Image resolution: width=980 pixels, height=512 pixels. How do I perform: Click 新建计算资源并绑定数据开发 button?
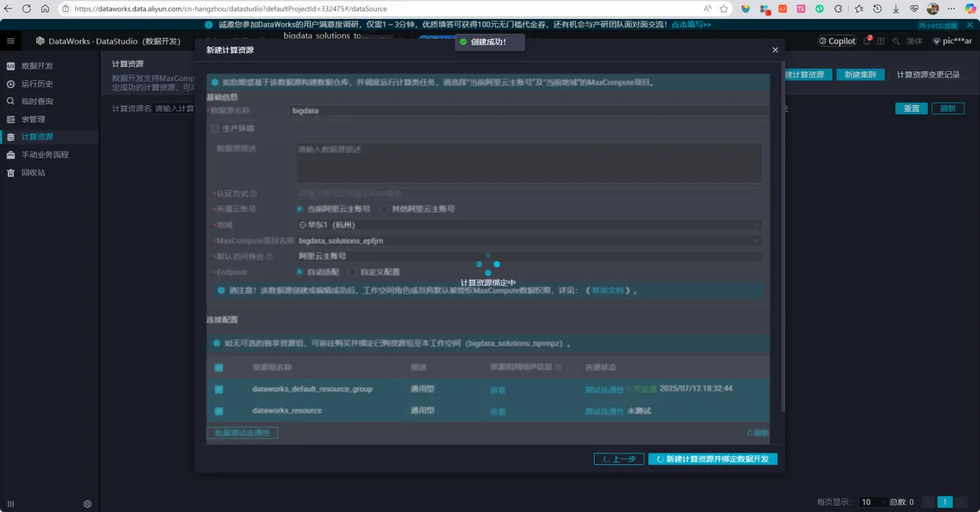[713, 460]
